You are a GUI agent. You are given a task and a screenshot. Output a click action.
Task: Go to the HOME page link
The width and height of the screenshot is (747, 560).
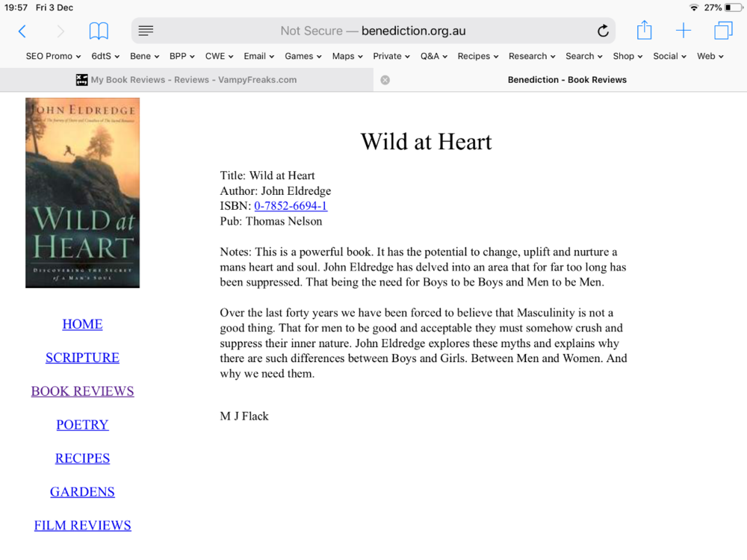tap(82, 324)
